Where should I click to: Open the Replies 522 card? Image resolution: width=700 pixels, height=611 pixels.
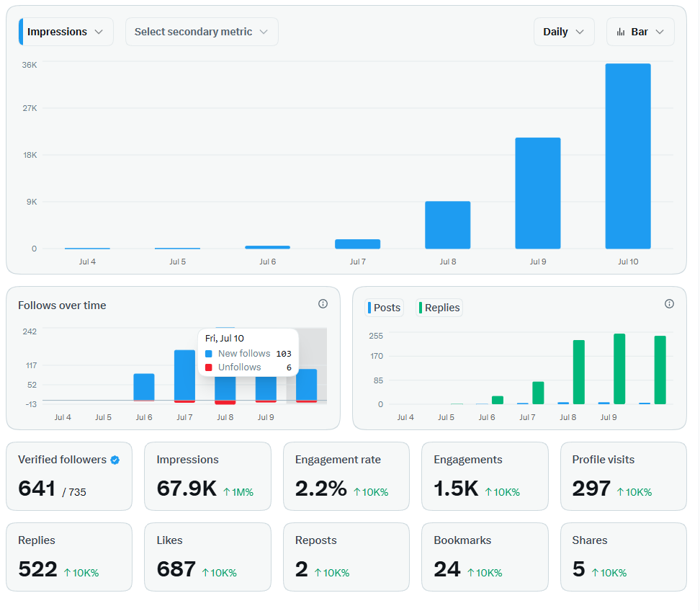pos(69,557)
